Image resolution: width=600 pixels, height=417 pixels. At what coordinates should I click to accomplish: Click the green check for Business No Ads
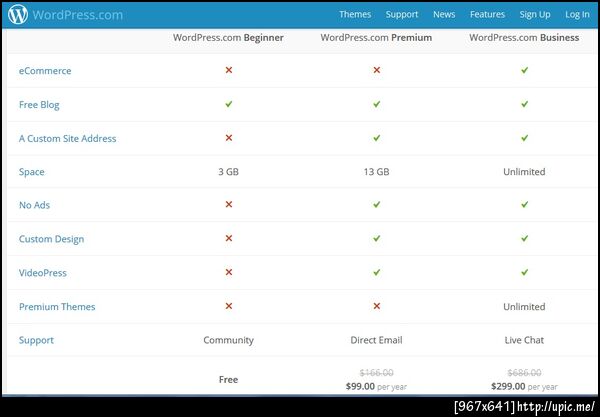[x=525, y=204]
